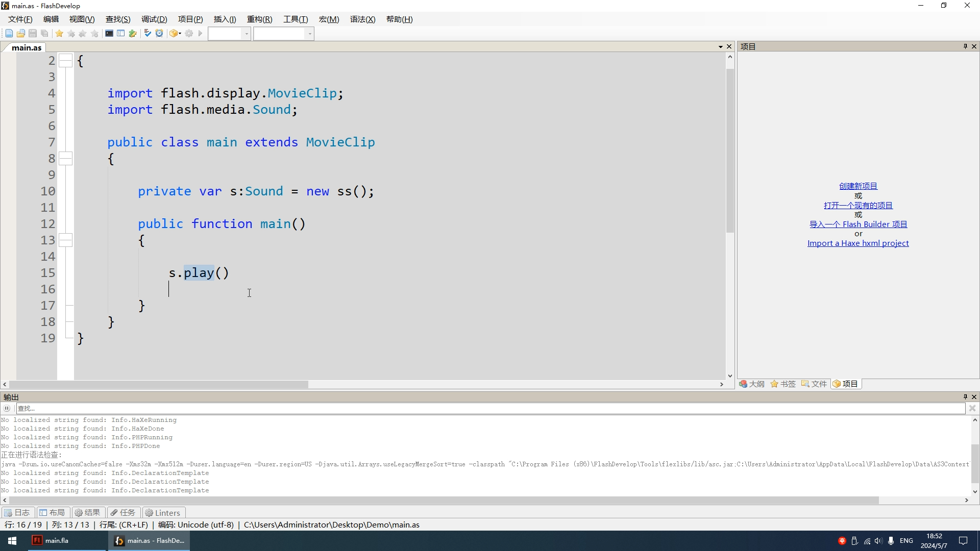Screen dimensions: 980x551
Task: Switch to the Linters tab
Action: point(163,513)
